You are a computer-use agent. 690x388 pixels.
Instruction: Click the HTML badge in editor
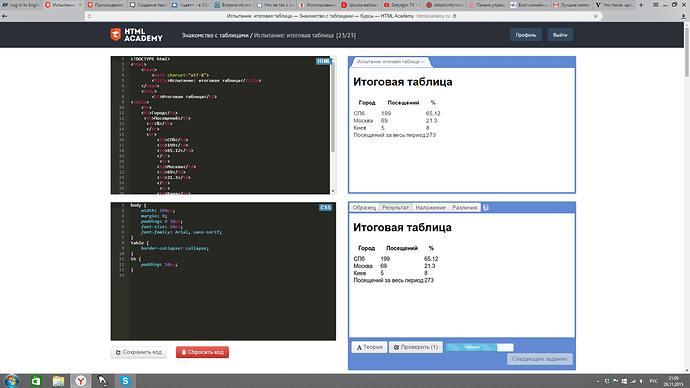tap(323, 61)
